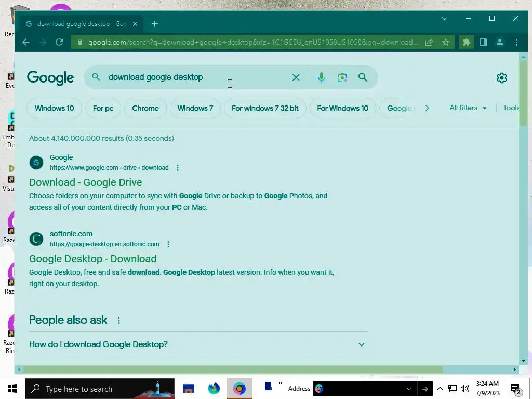This screenshot has width=532, height=399.
Task: Clear the Google search box text
Action: click(296, 77)
